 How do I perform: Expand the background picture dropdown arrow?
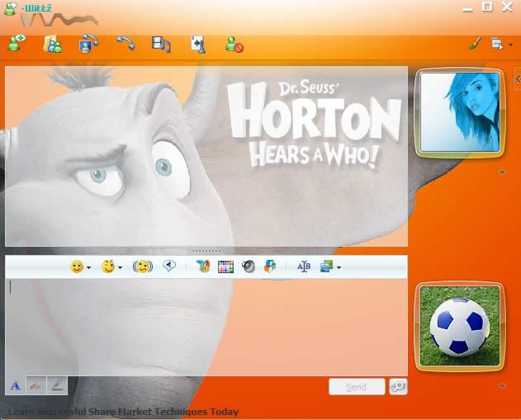pos(339,267)
